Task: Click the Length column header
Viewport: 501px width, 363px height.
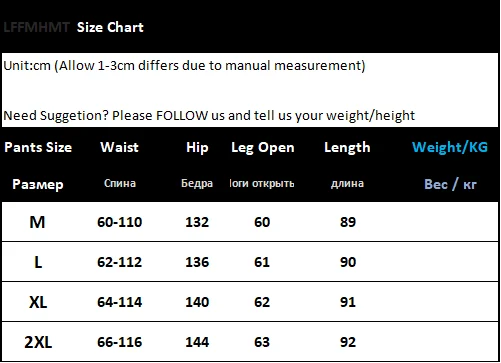Action: click(347, 148)
